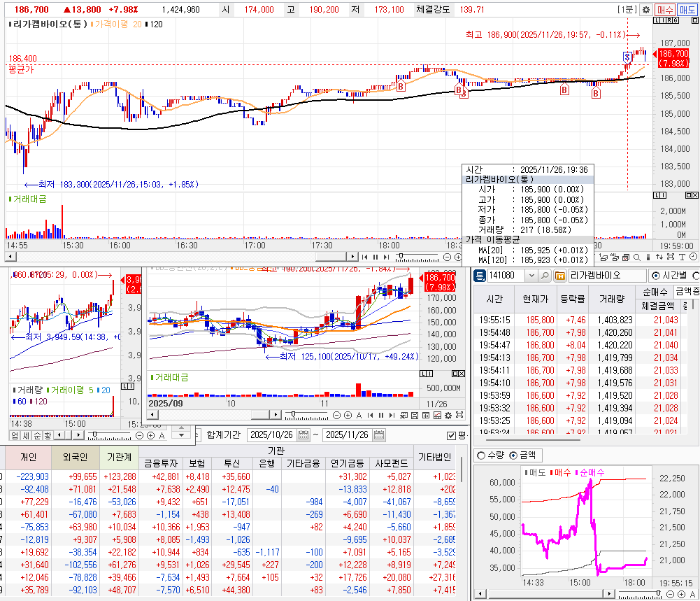Click 순 button under index chart
The height and width of the screenshot is (601, 700).
(37, 435)
